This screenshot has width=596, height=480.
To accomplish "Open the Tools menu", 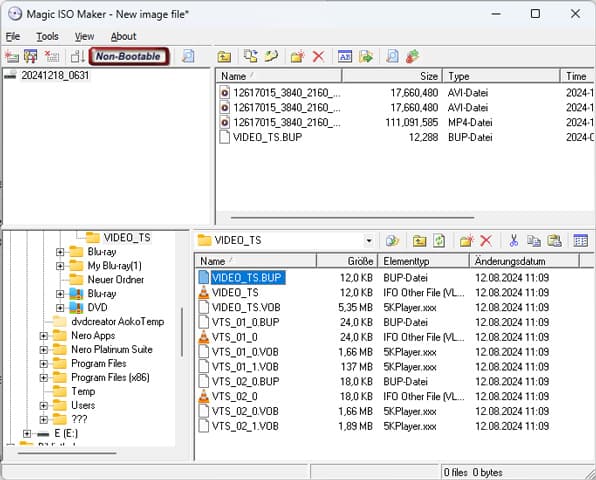I will click(47, 36).
